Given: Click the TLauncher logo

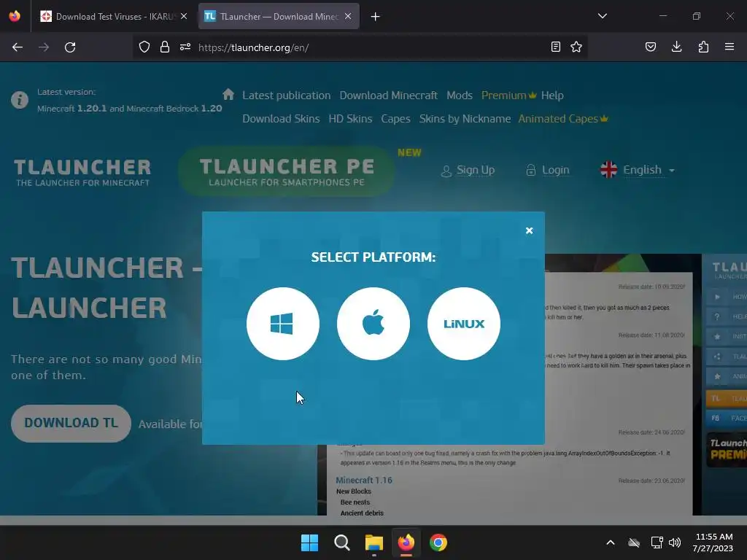Looking at the screenshot, I should (x=82, y=172).
